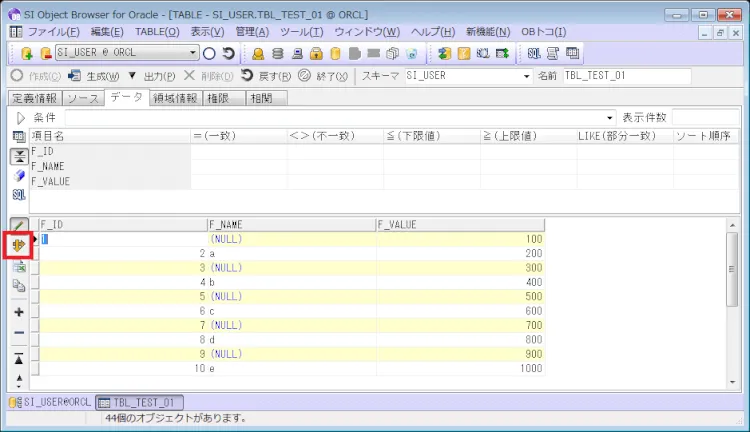Image resolution: width=750 pixels, height=432 pixels.
Task: Click the plus add row icon
Action: [x=19, y=312]
